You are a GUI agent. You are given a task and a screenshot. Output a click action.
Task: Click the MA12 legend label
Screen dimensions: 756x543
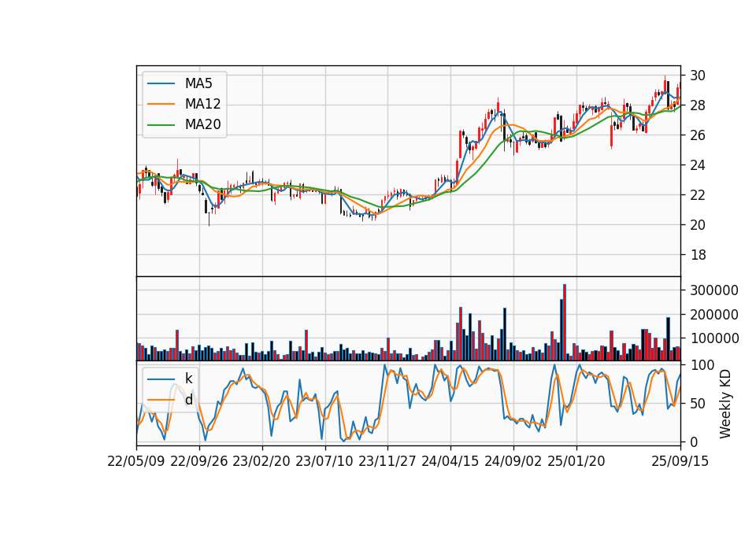(203, 104)
